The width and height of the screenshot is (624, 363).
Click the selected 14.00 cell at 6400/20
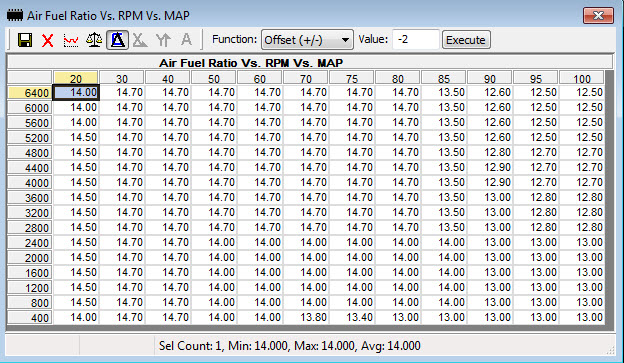point(76,92)
